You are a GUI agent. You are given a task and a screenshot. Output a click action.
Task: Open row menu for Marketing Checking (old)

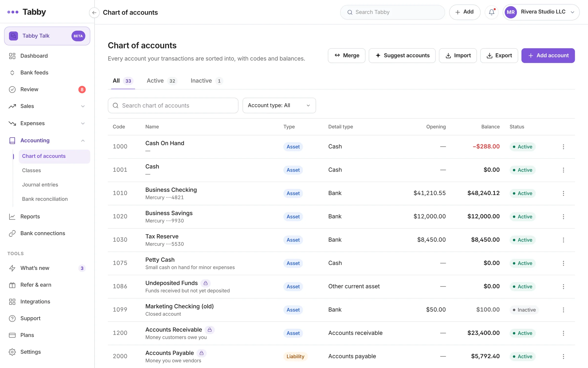tap(563, 310)
